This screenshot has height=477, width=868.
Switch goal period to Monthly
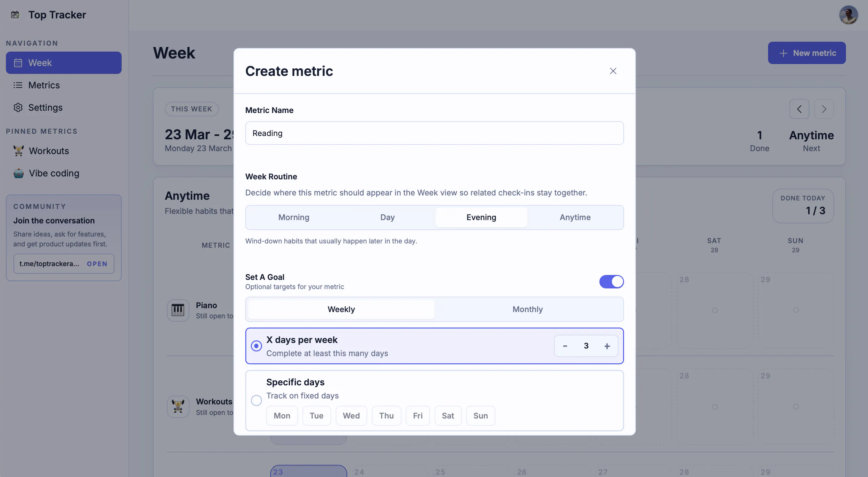(528, 309)
